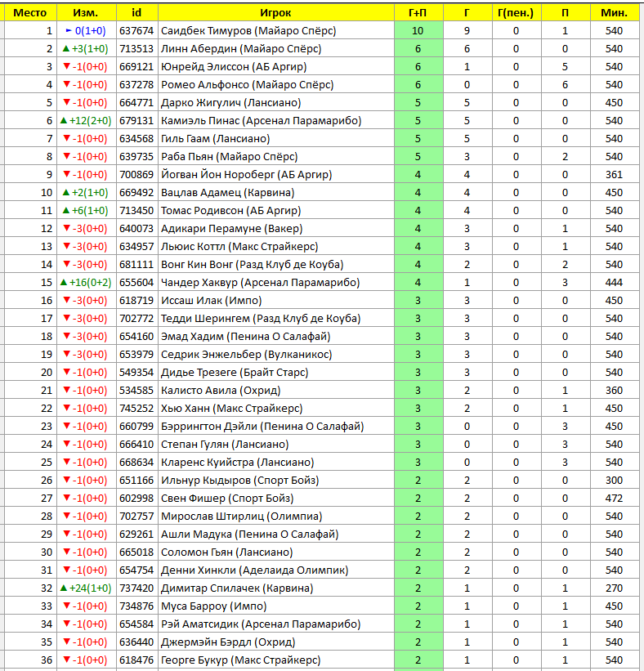Select Мирослав Штирлиц (Олимпиа) cell

(276, 516)
